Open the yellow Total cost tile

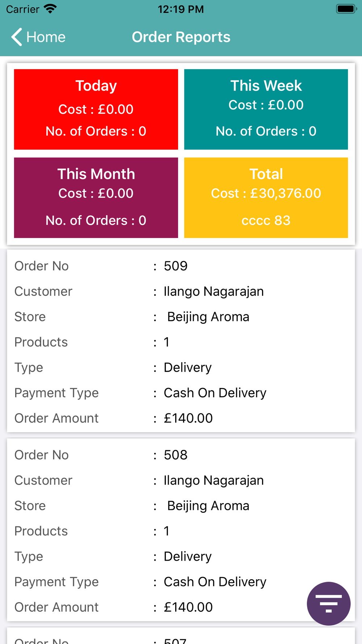point(266,197)
